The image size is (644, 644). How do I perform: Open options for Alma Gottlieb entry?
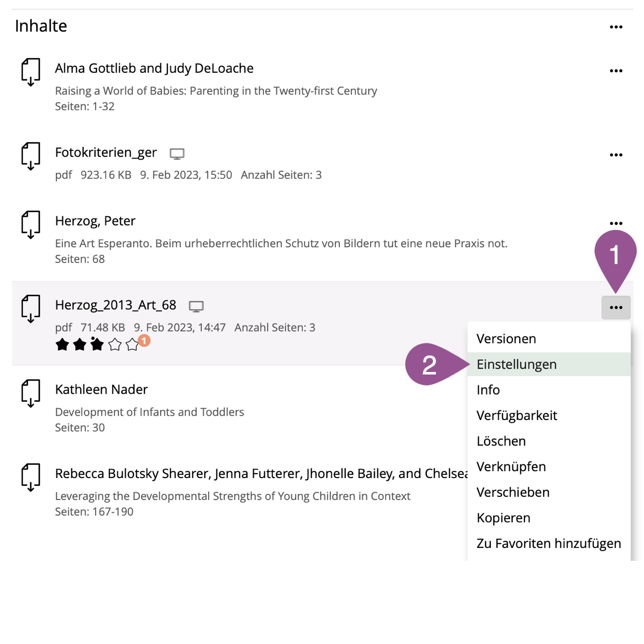pyautogui.click(x=616, y=71)
